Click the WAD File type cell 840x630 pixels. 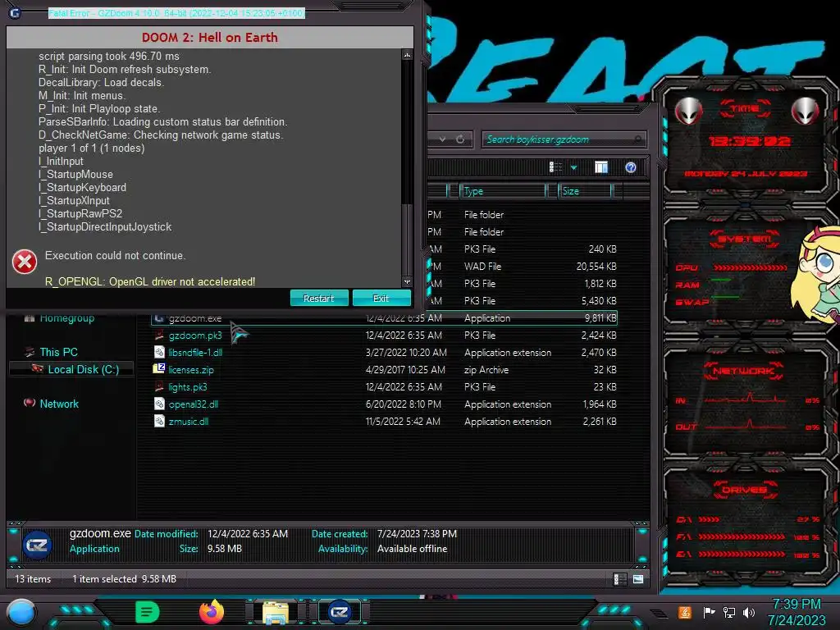[482, 267]
